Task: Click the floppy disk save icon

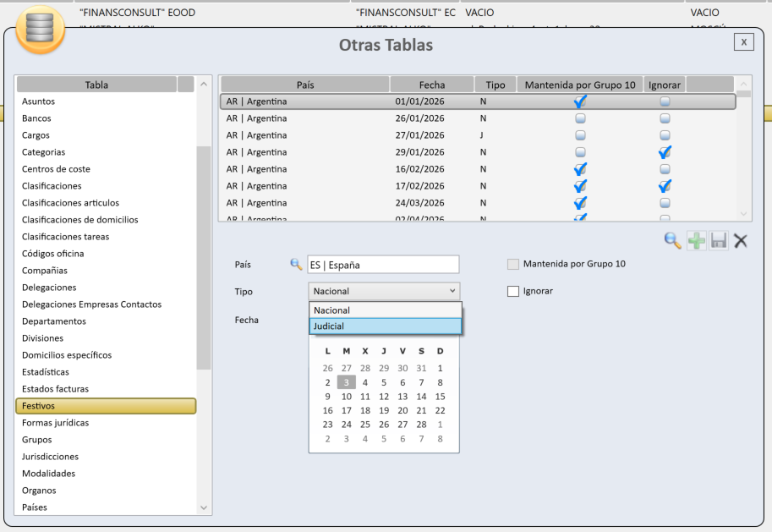Action: [x=719, y=241]
